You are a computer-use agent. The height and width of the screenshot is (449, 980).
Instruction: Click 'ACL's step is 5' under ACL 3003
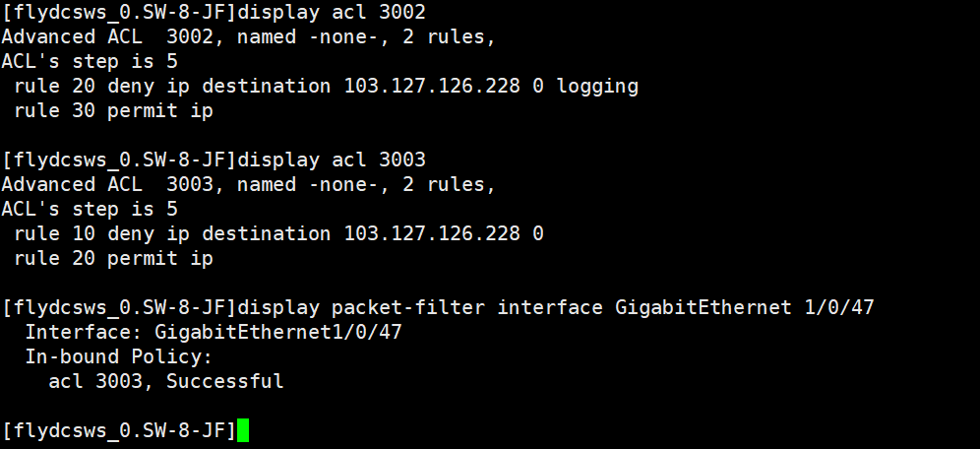click(x=90, y=210)
